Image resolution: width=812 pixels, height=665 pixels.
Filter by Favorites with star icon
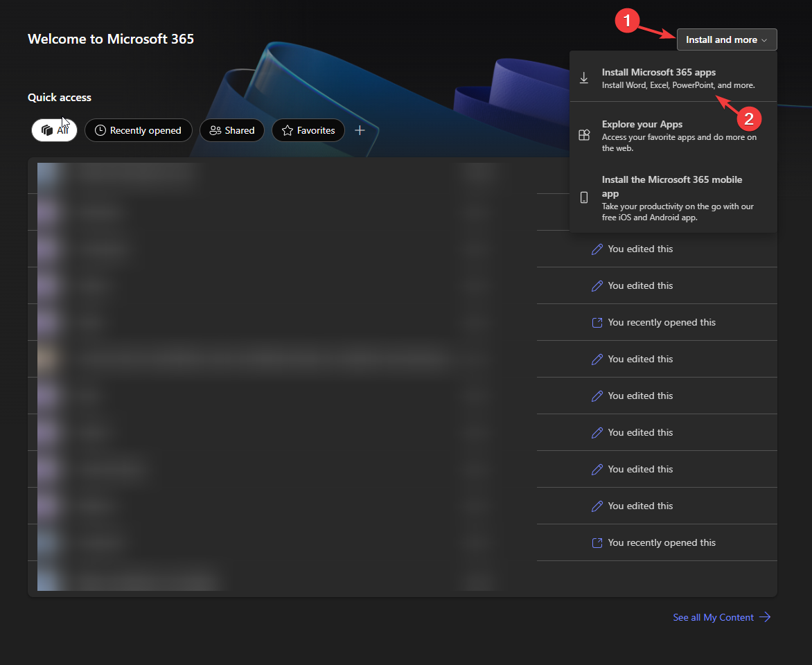click(x=308, y=130)
